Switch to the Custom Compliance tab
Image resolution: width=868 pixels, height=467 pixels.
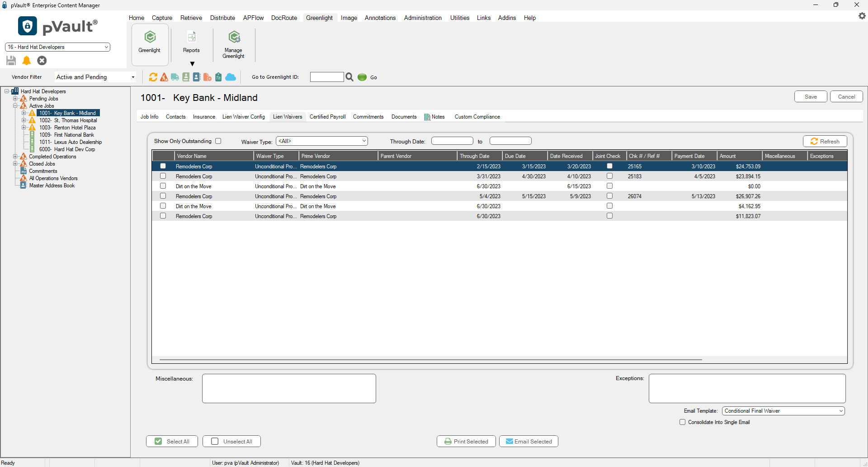point(477,117)
